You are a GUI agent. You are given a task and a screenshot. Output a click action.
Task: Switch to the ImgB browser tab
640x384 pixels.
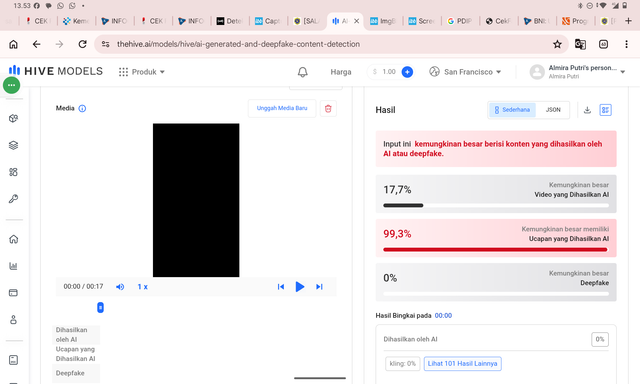coord(383,21)
